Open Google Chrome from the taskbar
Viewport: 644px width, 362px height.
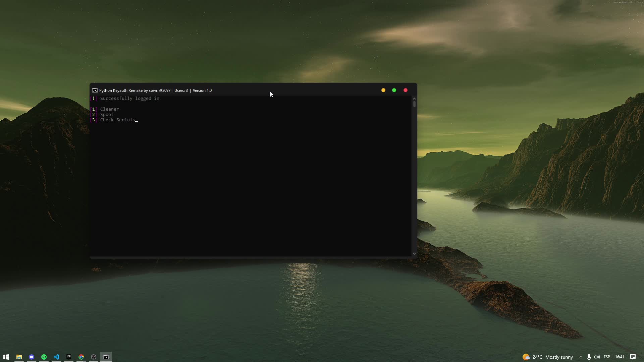tap(81, 357)
